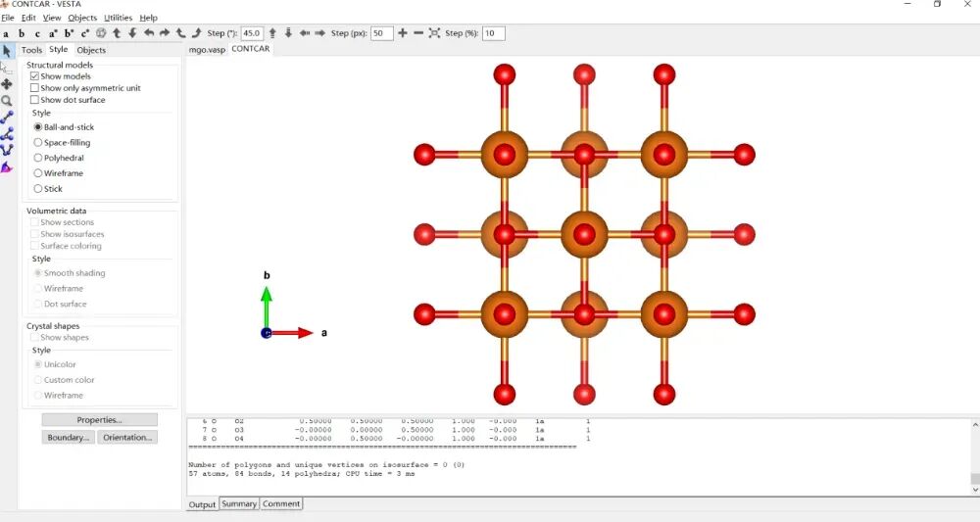Translate structure upward
This screenshot has height=522, width=980.
click(272, 33)
